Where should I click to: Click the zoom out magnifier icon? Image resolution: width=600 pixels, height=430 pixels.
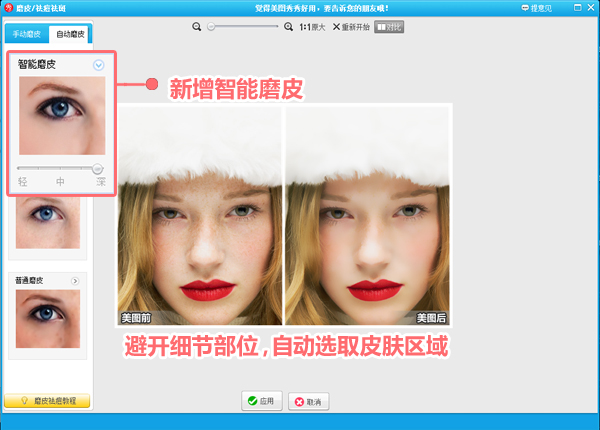click(x=197, y=27)
